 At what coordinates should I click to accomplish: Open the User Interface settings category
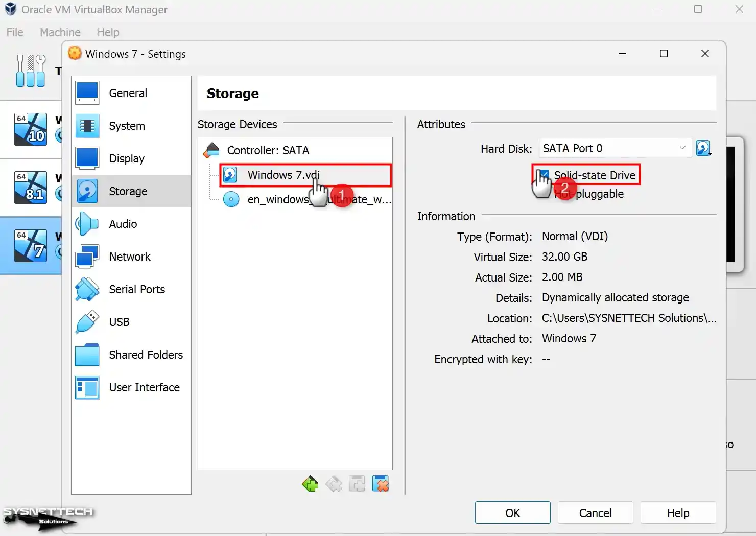point(131,387)
